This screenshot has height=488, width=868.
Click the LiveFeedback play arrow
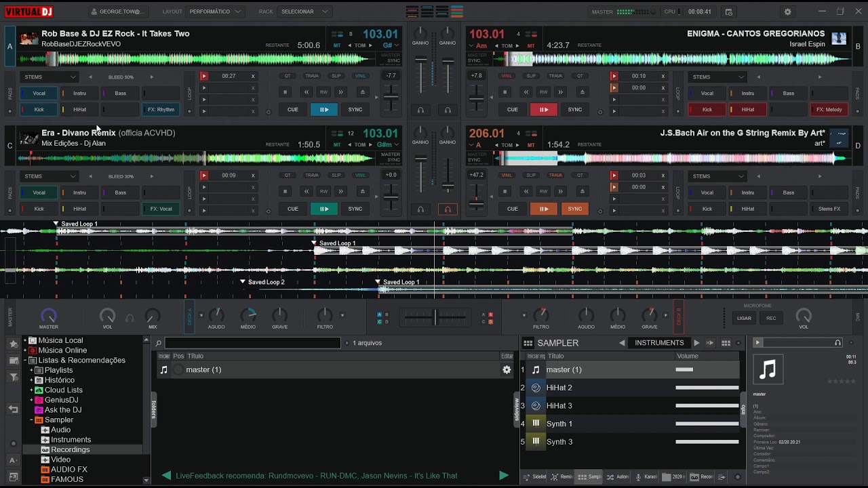tap(503, 475)
